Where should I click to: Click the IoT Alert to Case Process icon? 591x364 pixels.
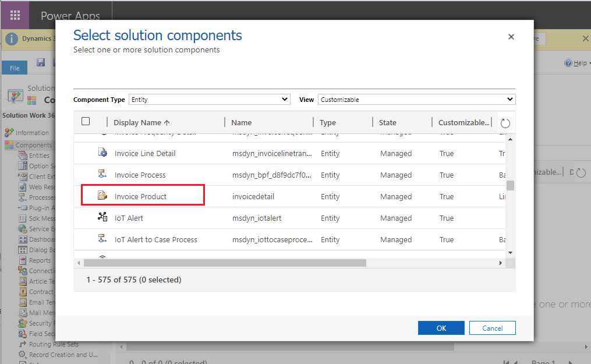(102, 239)
